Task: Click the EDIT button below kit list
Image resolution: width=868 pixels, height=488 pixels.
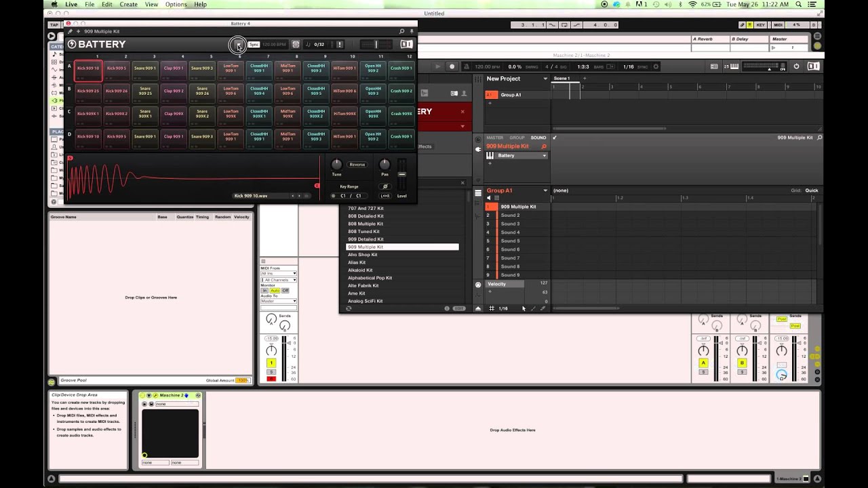Action: click(x=459, y=308)
